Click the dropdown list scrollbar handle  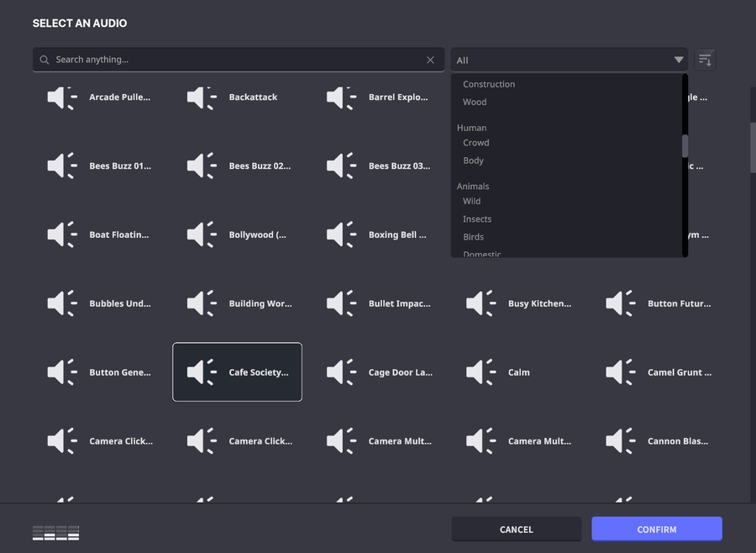[685, 146]
